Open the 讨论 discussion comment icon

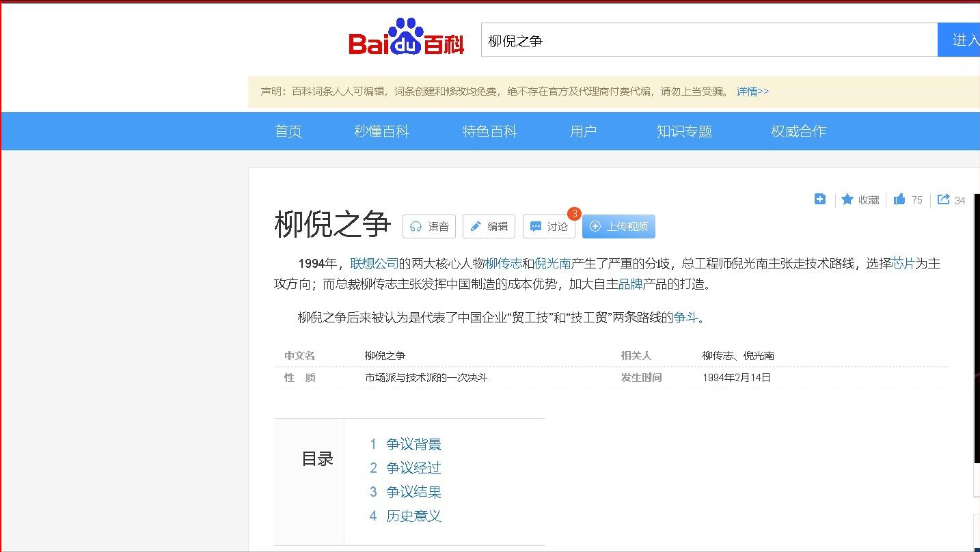point(537,226)
